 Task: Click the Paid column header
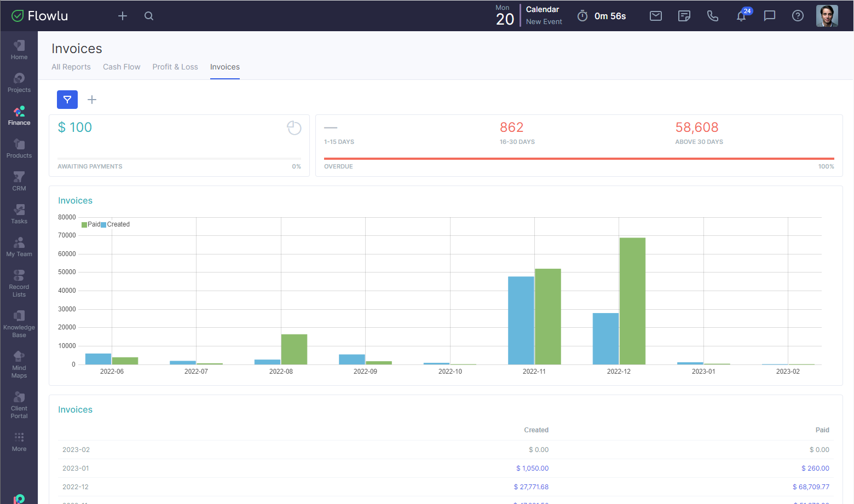tap(822, 430)
